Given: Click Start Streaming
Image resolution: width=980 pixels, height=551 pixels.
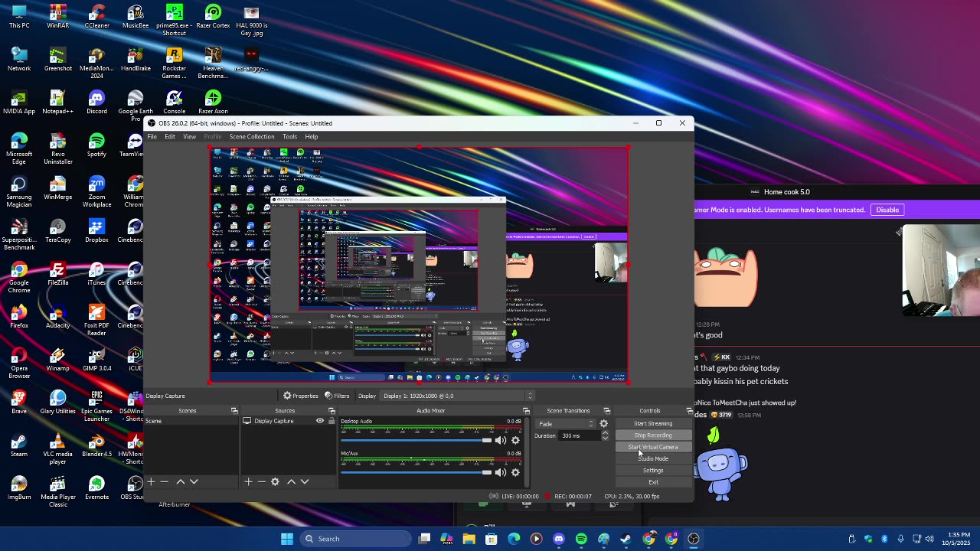Looking at the screenshot, I should [653, 423].
